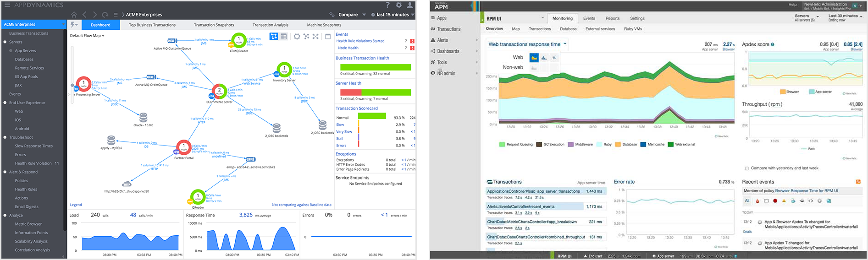Screen dimensions: 868x260
Task: Click the Recent events RSS feed icon
Action: pos(858,182)
